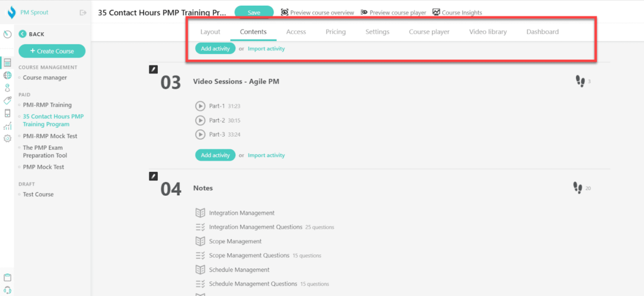This screenshot has width=644, height=296.
Task: Open Course Insights
Action: [x=457, y=13]
